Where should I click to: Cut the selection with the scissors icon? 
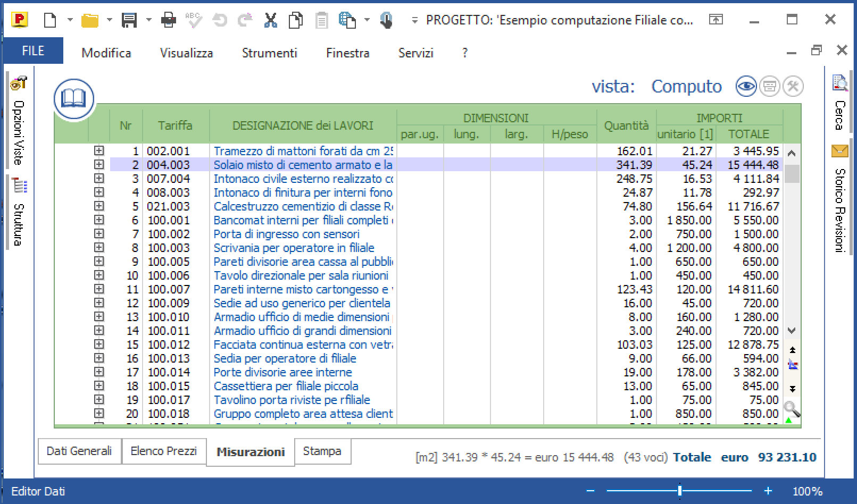point(271,20)
